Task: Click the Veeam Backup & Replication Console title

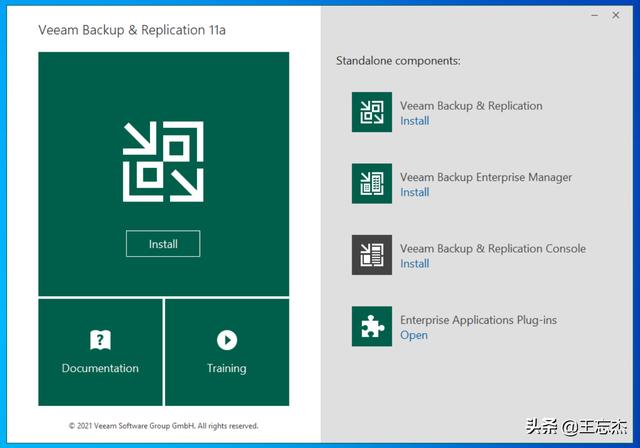Action: tap(493, 248)
